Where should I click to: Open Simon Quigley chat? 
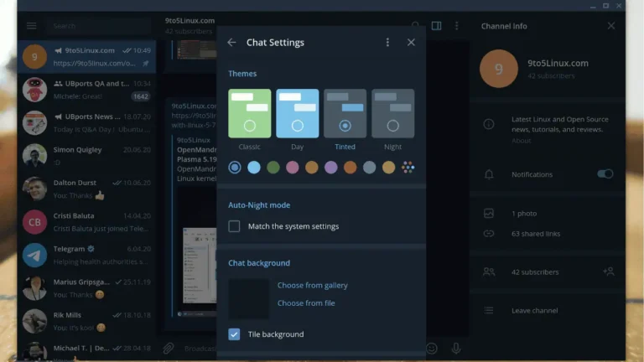click(x=86, y=156)
